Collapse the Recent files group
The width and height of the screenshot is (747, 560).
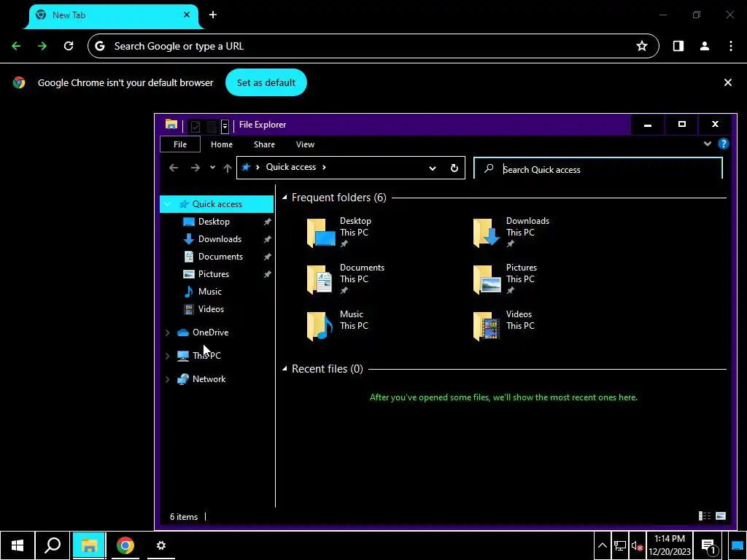tap(285, 368)
